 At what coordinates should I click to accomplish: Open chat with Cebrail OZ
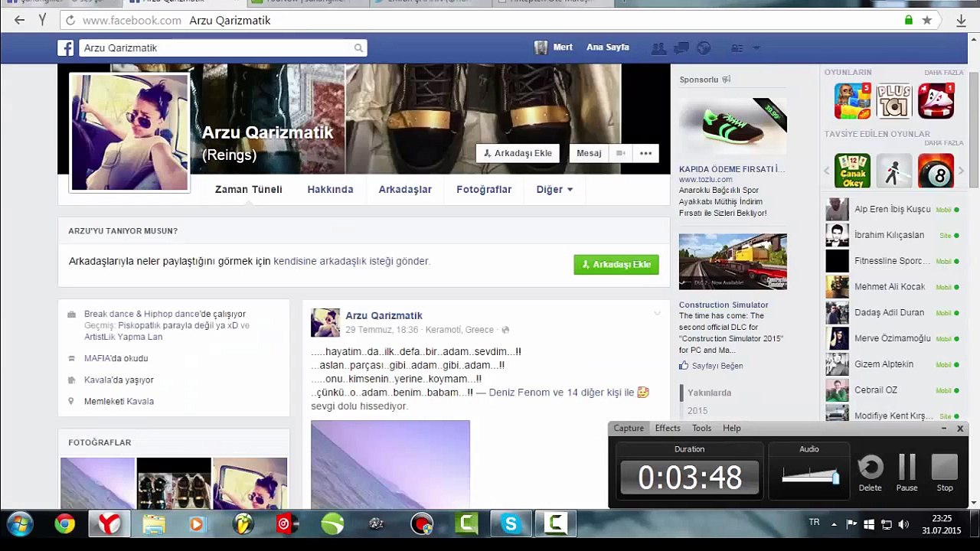pos(893,390)
